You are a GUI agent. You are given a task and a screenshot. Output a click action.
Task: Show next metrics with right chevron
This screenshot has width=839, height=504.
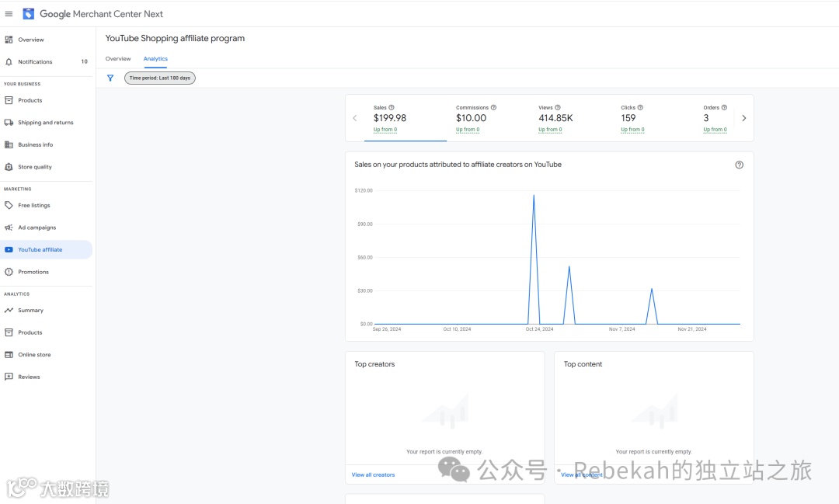pyautogui.click(x=743, y=118)
